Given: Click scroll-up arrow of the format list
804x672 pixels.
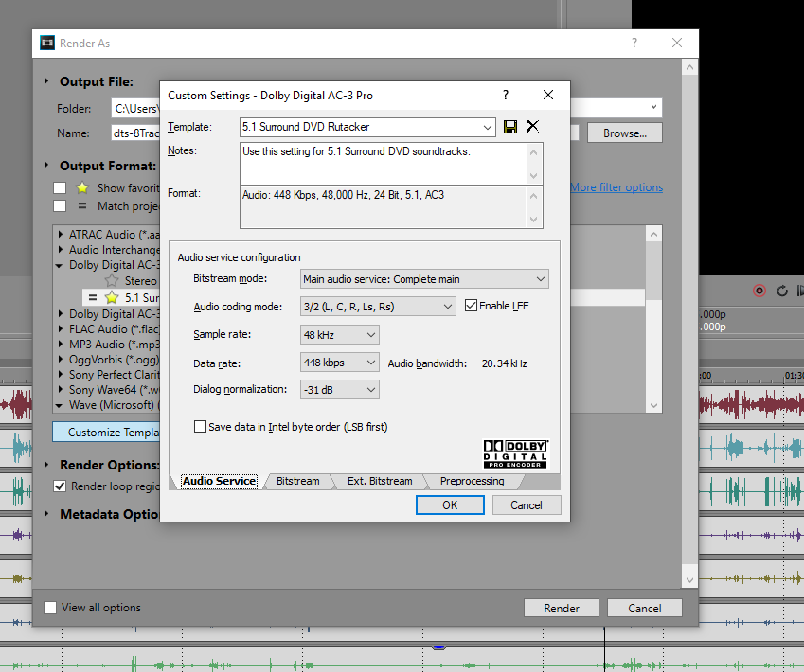Looking at the screenshot, I should (x=653, y=234).
